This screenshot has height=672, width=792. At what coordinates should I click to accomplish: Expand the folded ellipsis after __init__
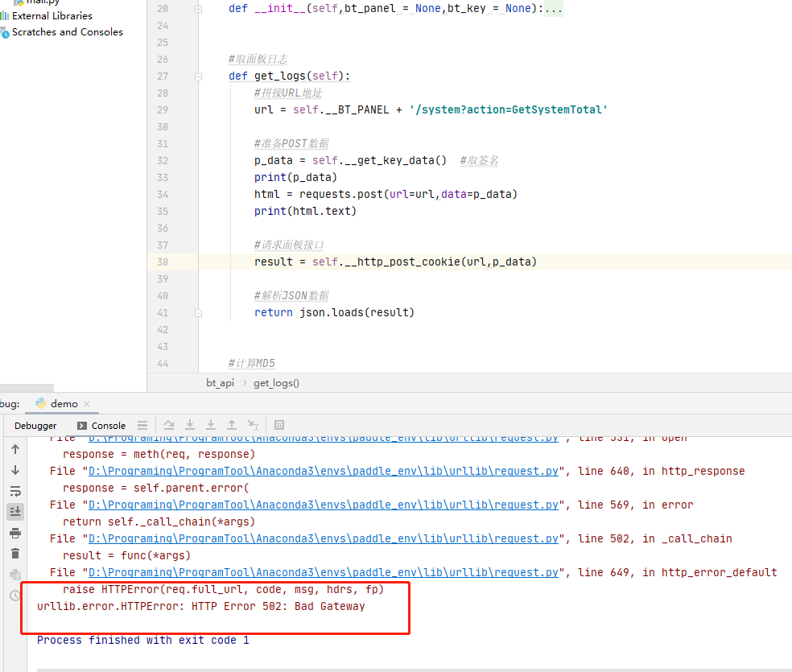(x=553, y=9)
